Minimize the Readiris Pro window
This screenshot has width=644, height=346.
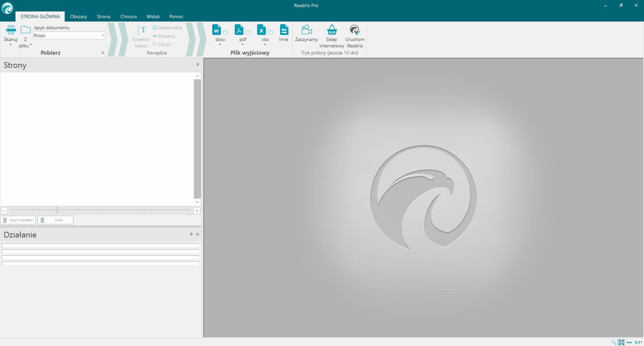605,5
